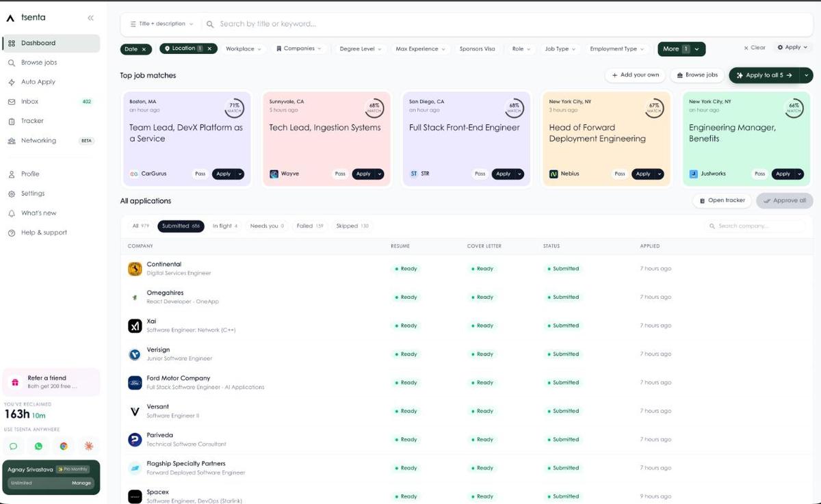Click Add your own

click(x=635, y=75)
